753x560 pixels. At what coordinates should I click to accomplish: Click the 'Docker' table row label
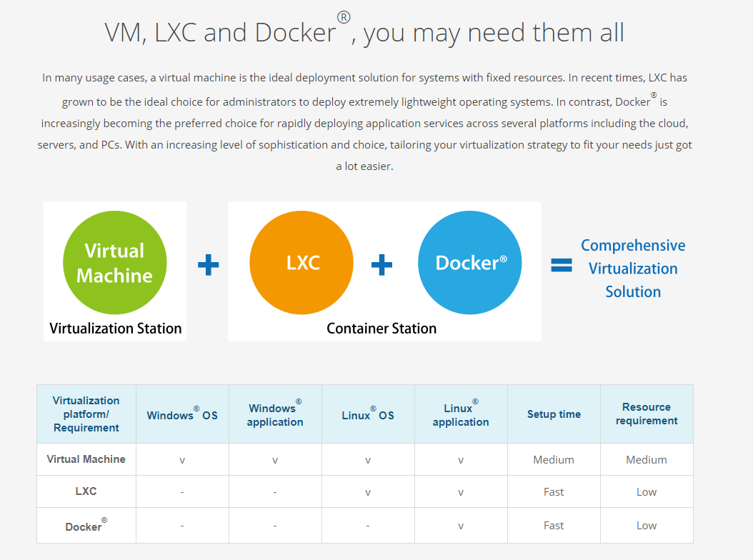[86, 526]
